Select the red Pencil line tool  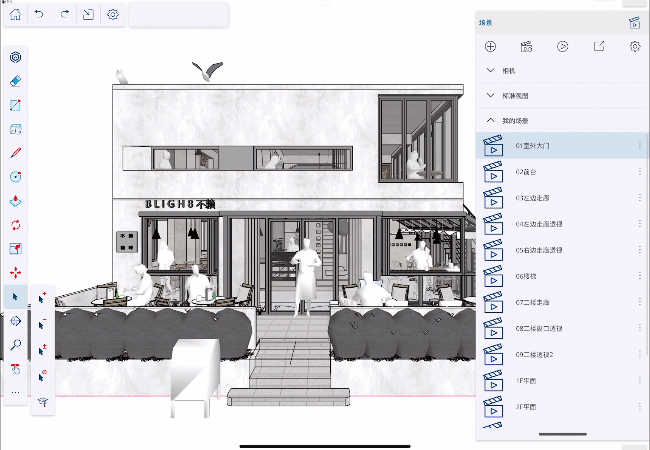15,153
